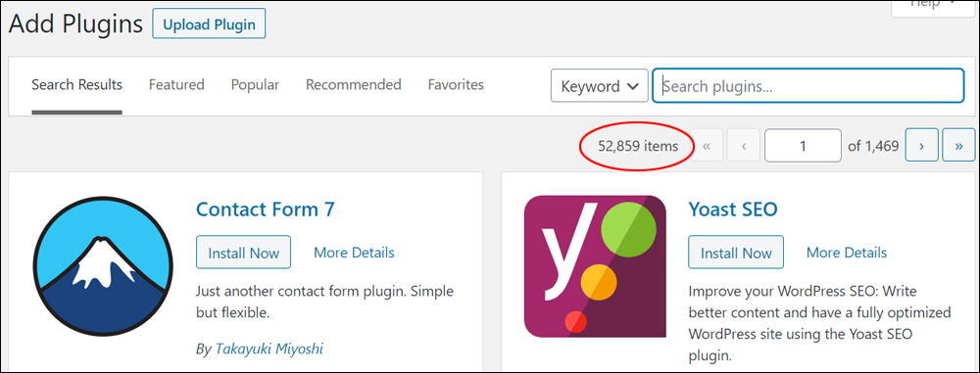Open the Contact Form 7 mountain icon
This screenshot has width=980, height=373.
pos(104,267)
